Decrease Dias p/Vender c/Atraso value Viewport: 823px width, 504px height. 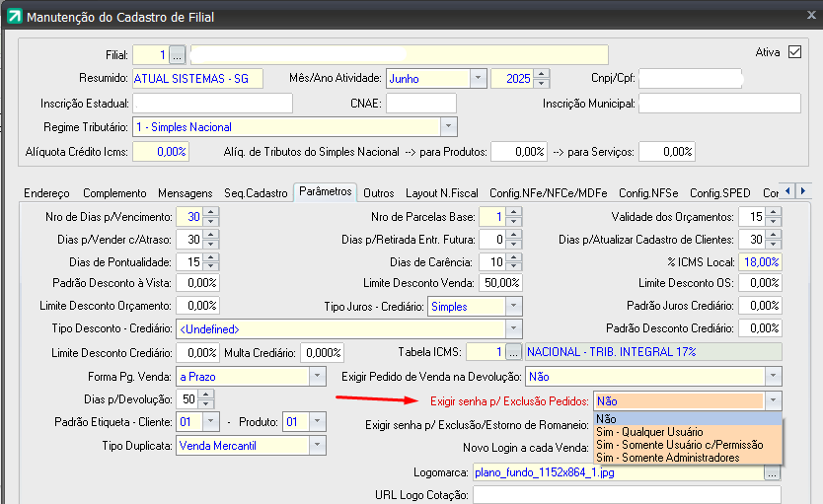click(210, 244)
